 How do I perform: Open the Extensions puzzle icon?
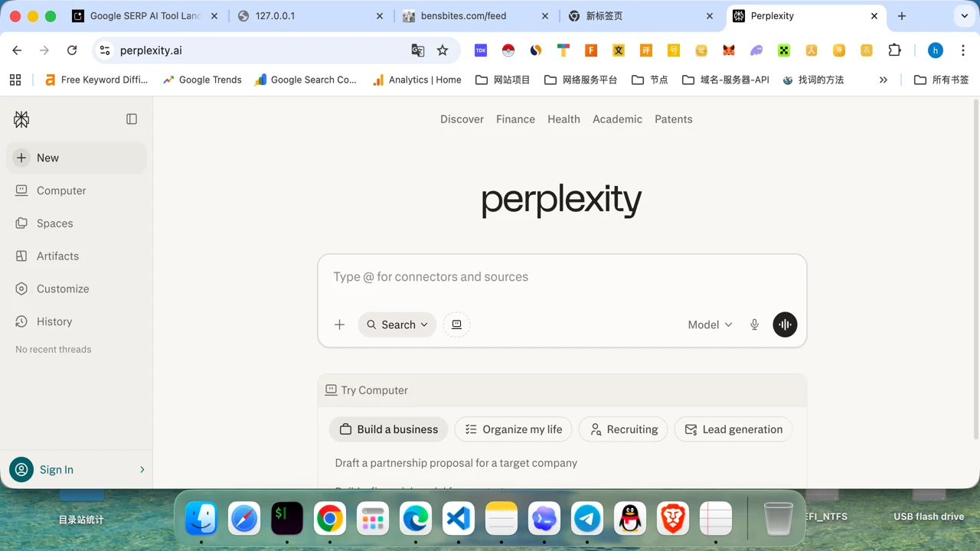coord(894,51)
